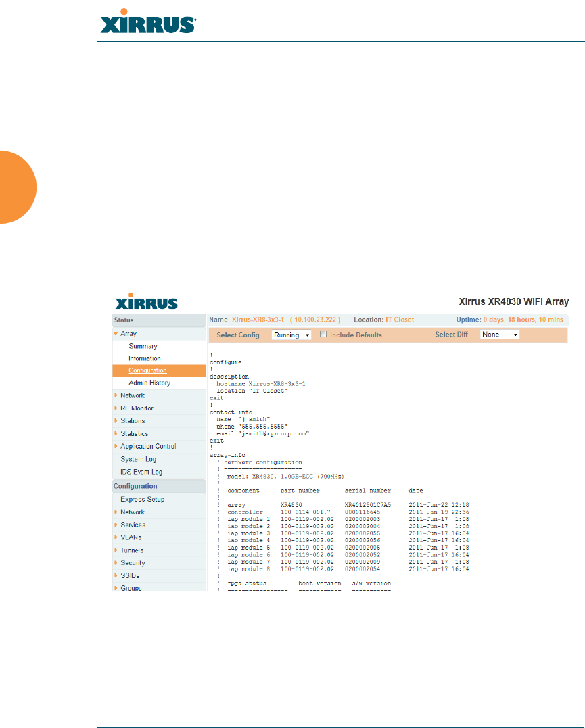The width and height of the screenshot is (585, 728).
Task: Expand the Application Control section
Action: (x=116, y=446)
